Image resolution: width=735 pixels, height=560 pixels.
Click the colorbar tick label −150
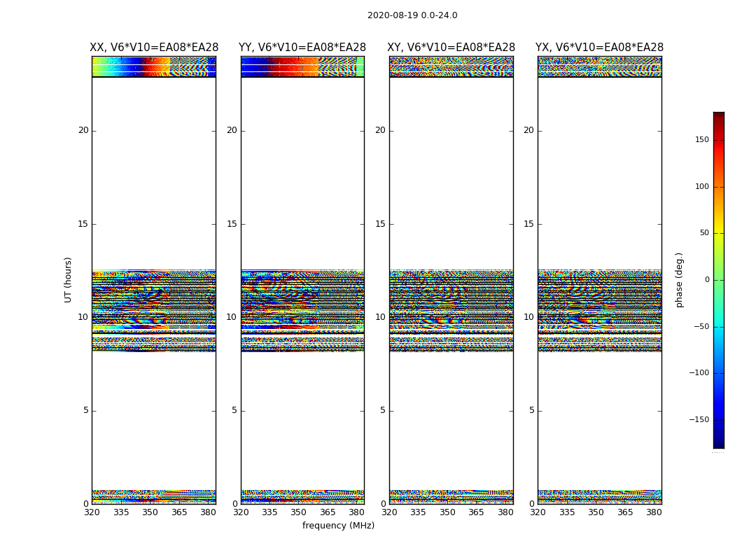pyautogui.click(x=699, y=419)
